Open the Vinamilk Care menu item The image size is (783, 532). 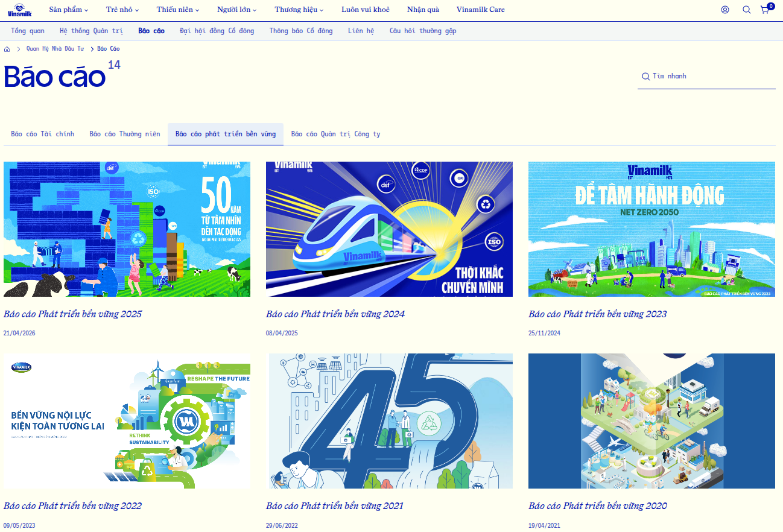[x=481, y=10]
